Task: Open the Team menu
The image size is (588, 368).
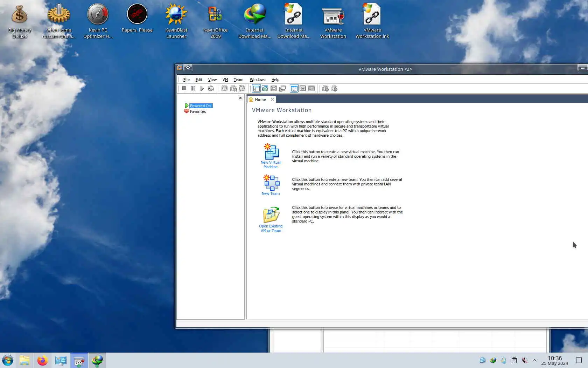Action: pos(238,80)
